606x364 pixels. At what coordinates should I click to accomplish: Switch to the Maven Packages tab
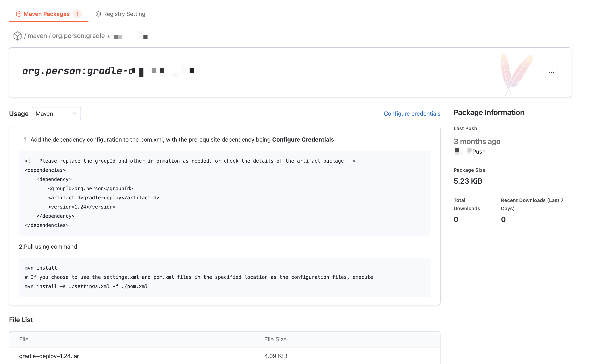(x=47, y=14)
